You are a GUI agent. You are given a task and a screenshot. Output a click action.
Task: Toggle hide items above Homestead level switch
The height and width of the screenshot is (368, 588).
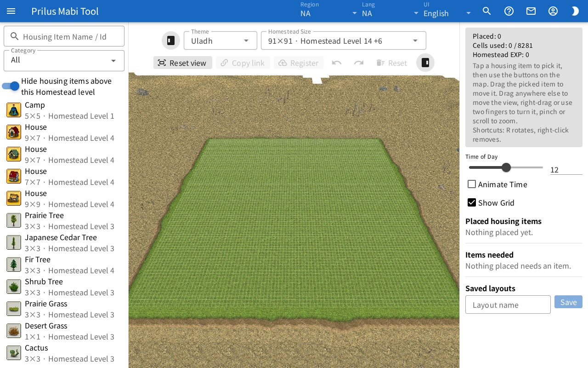tap(11, 86)
